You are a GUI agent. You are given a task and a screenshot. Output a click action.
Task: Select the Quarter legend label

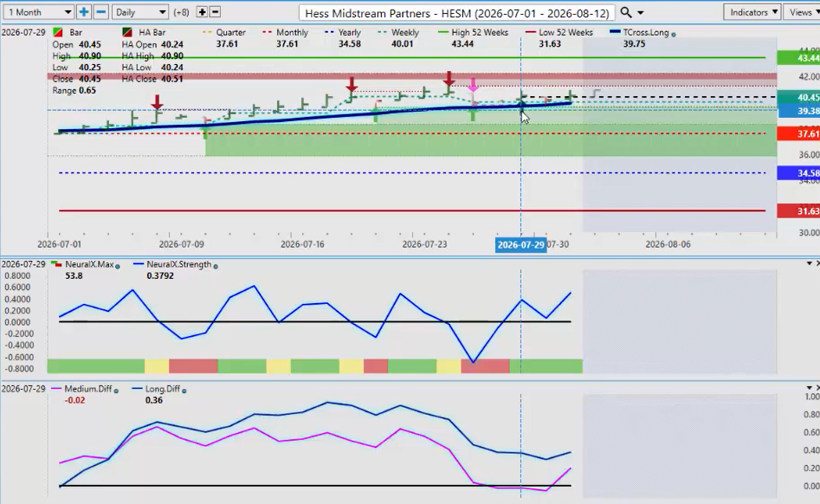[x=230, y=32]
